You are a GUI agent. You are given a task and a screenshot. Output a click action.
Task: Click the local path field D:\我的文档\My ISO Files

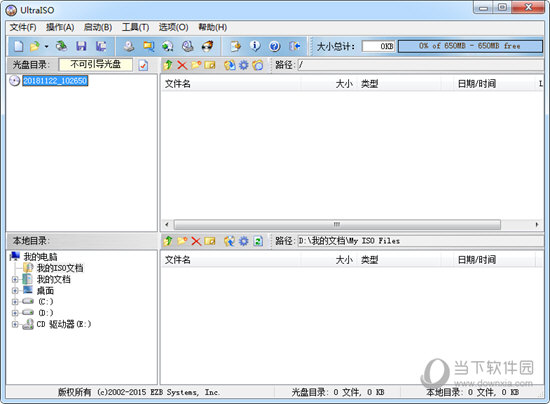tap(420, 241)
